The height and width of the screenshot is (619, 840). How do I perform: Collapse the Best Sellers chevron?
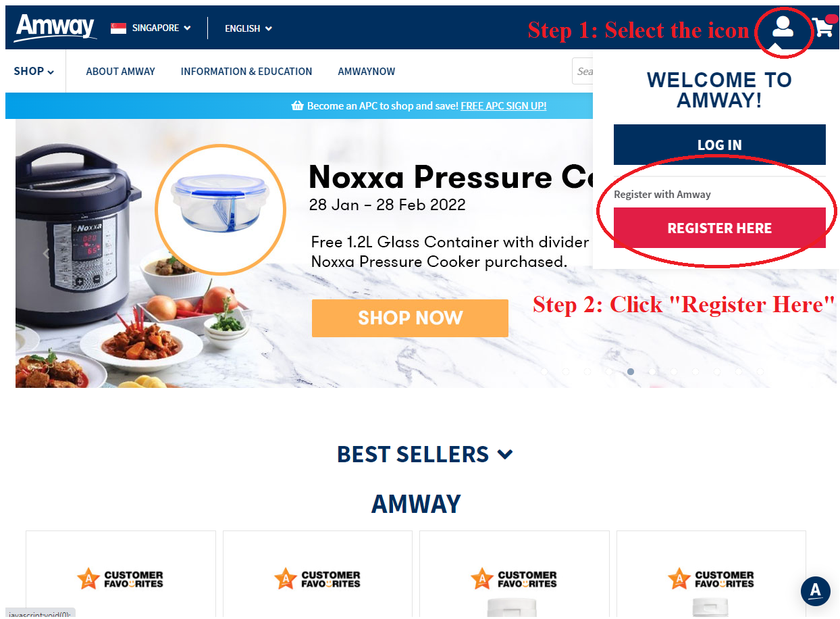[504, 455]
